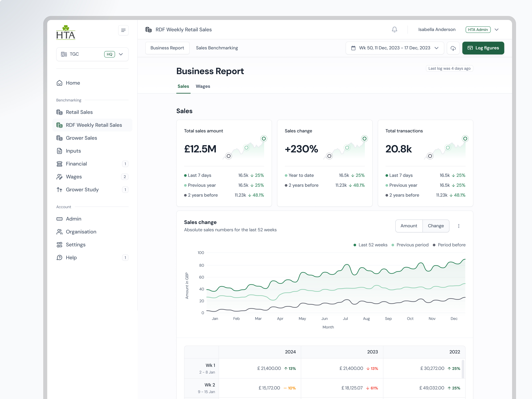
Task: Open the week date range dropdown
Action: tap(395, 48)
